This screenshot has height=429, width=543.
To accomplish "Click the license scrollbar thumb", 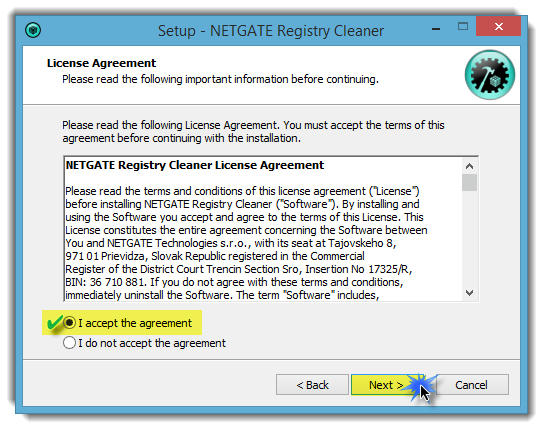I will [469, 182].
